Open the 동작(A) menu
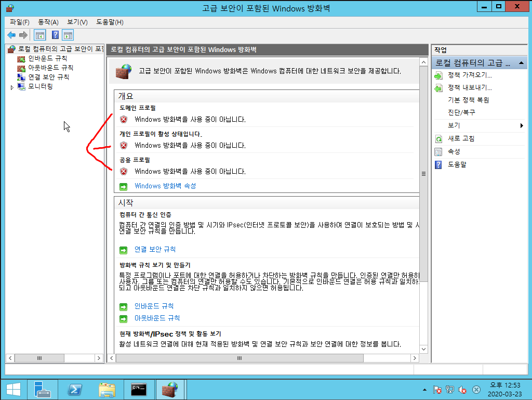 click(48, 22)
